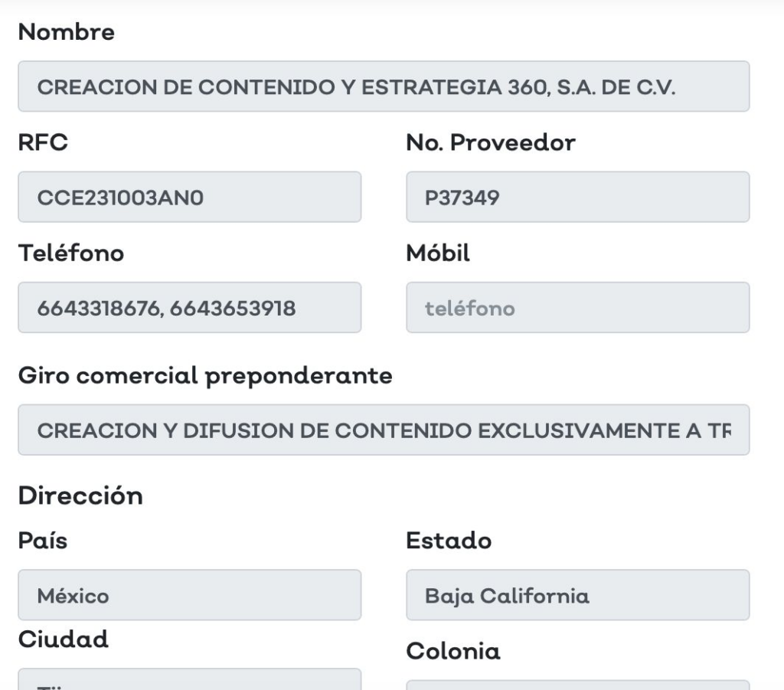Click the Giro comercial preponderante field
This screenshot has height=690, width=784.
[383, 430]
